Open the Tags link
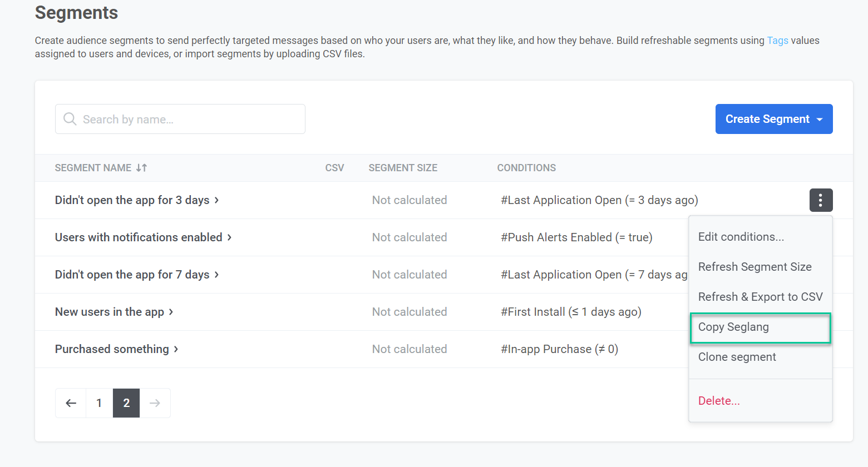This screenshot has width=868, height=467. tap(777, 41)
